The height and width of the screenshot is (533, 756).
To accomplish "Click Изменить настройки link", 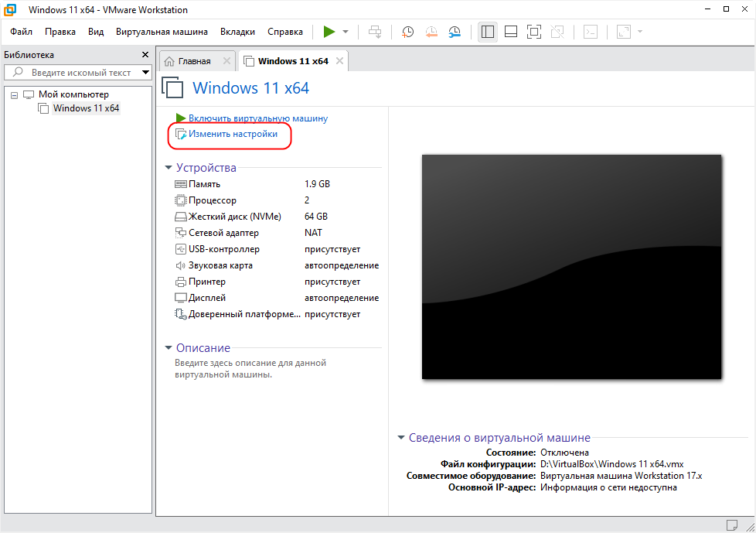I will (x=233, y=134).
